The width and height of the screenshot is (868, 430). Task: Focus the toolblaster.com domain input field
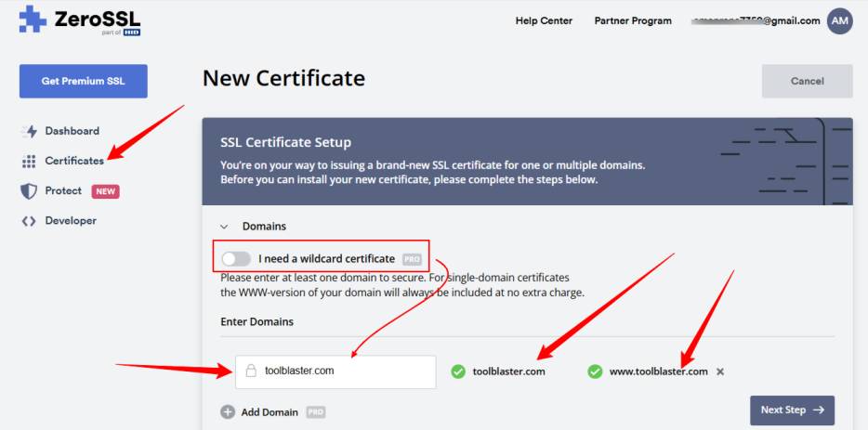coord(335,371)
